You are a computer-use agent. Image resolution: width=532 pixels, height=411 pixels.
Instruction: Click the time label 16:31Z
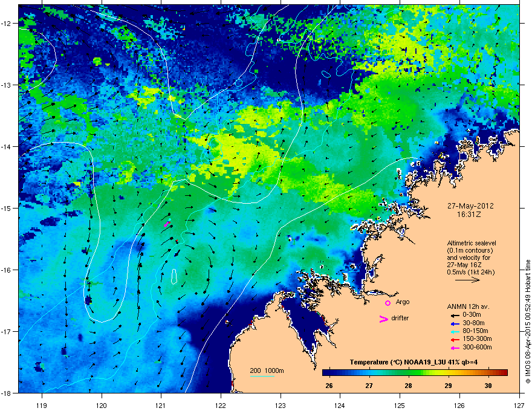coord(469,215)
